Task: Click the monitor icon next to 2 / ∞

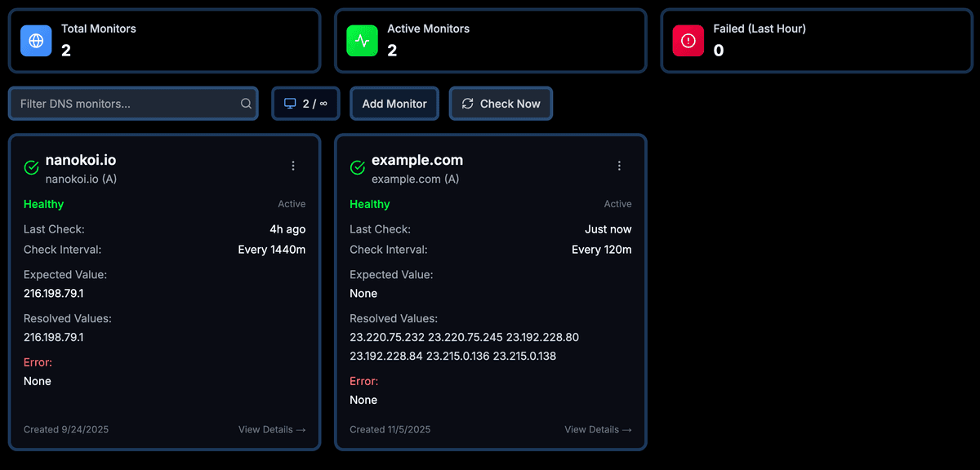Action: (290, 104)
